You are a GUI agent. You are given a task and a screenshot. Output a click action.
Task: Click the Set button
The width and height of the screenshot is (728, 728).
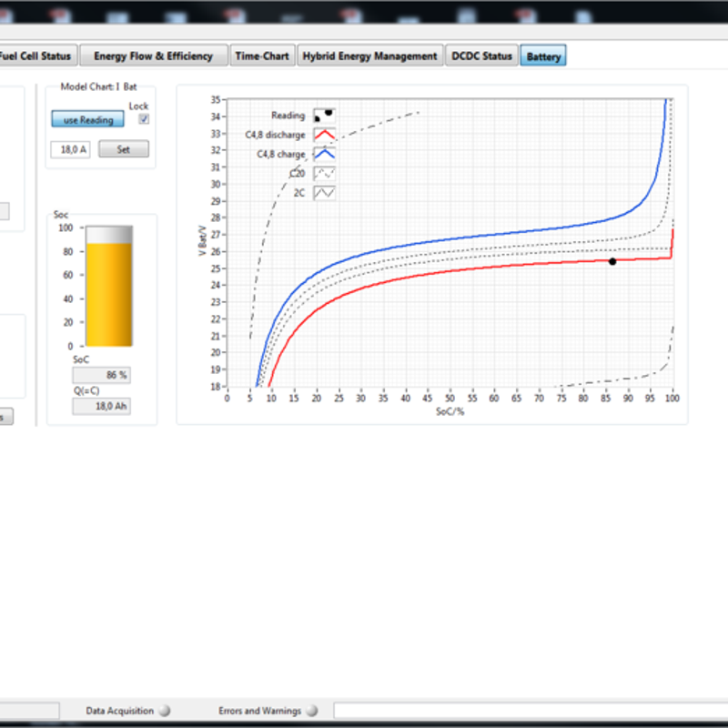coord(123,149)
